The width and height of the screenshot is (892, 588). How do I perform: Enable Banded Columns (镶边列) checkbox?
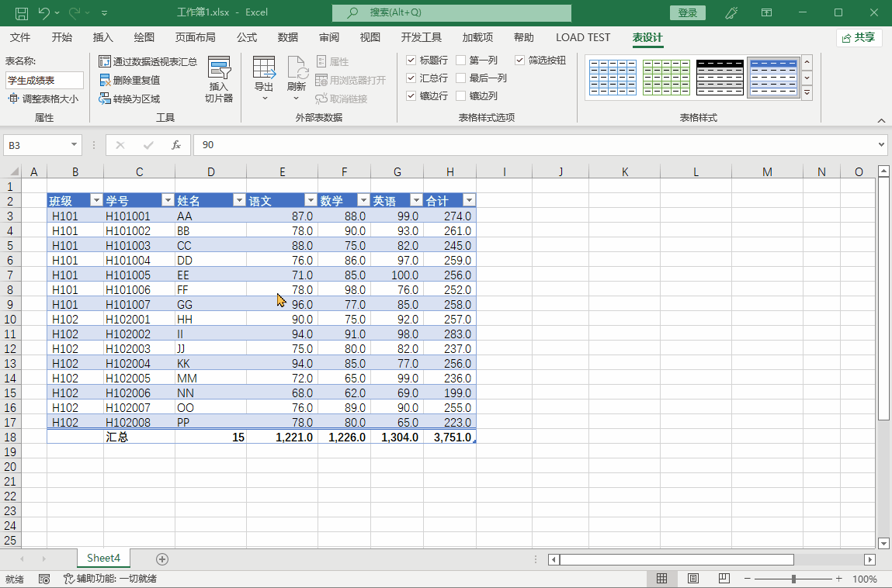(461, 96)
